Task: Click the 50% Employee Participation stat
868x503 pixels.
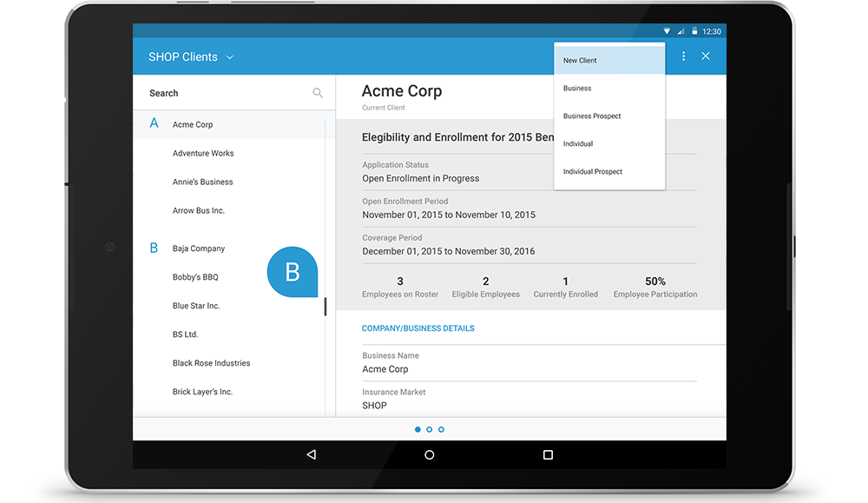Action: pos(654,287)
